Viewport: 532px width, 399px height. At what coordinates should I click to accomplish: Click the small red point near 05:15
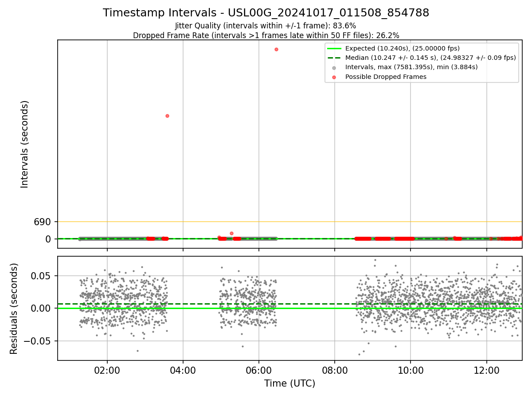tap(231, 233)
